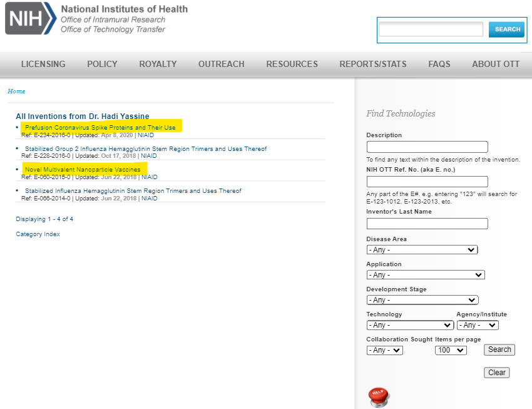Open the REPORTS/STATS menu
This screenshot has height=409, width=532.
tap(373, 64)
